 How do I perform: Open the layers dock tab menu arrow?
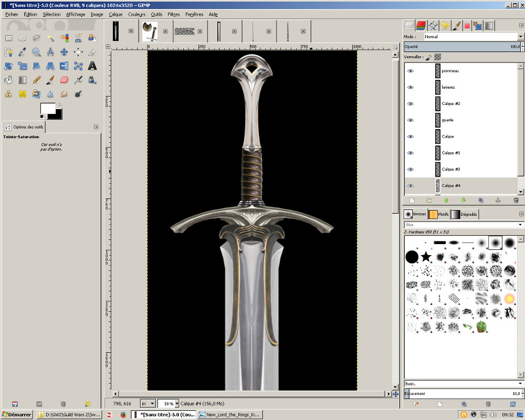(x=521, y=25)
